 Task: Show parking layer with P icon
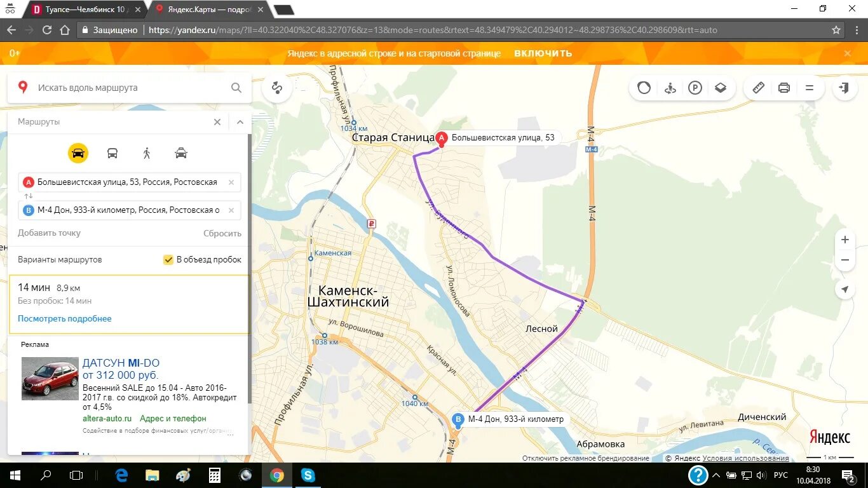(695, 88)
